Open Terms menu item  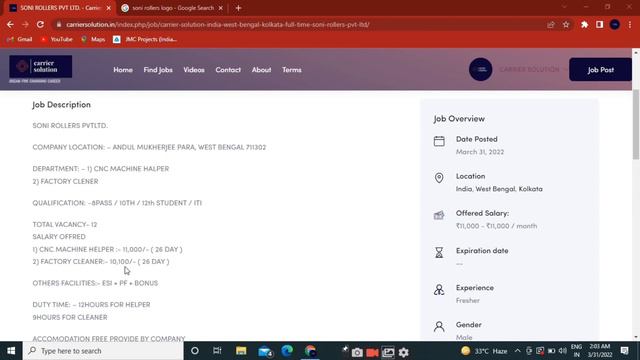pos(292,70)
